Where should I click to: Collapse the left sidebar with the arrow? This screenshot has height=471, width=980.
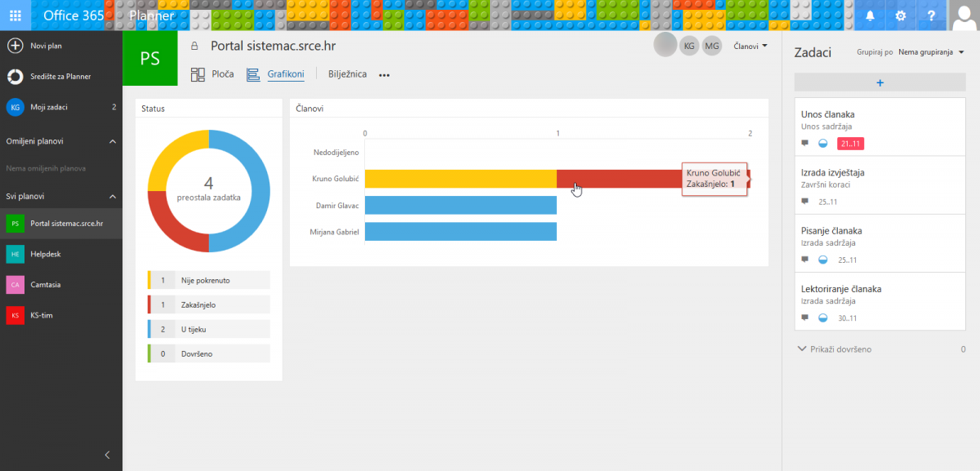[107, 455]
